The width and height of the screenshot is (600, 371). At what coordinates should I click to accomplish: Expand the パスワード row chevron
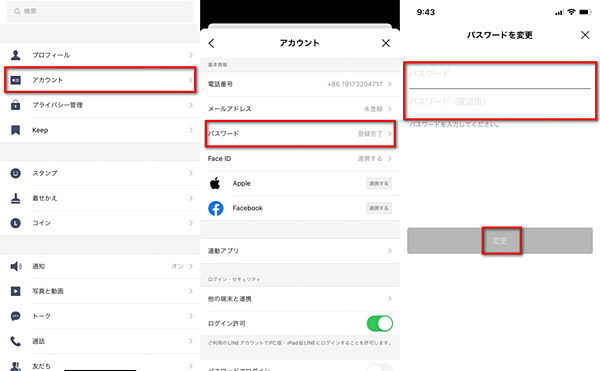tap(390, 133)
